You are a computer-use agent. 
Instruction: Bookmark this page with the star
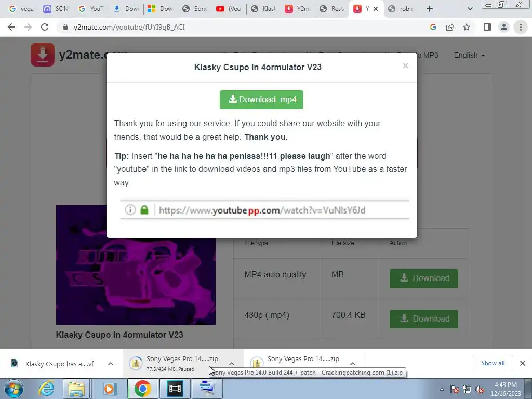(467, 27)
